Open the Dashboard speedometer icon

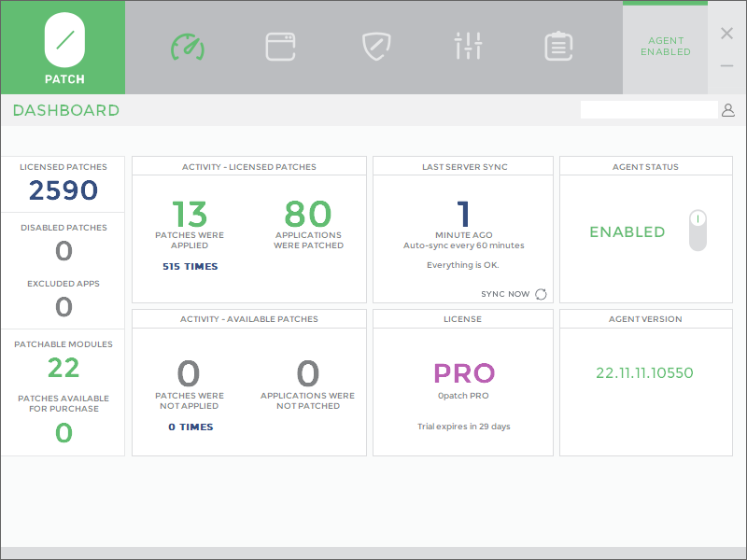pyautogui.click(x=188, y=47)
